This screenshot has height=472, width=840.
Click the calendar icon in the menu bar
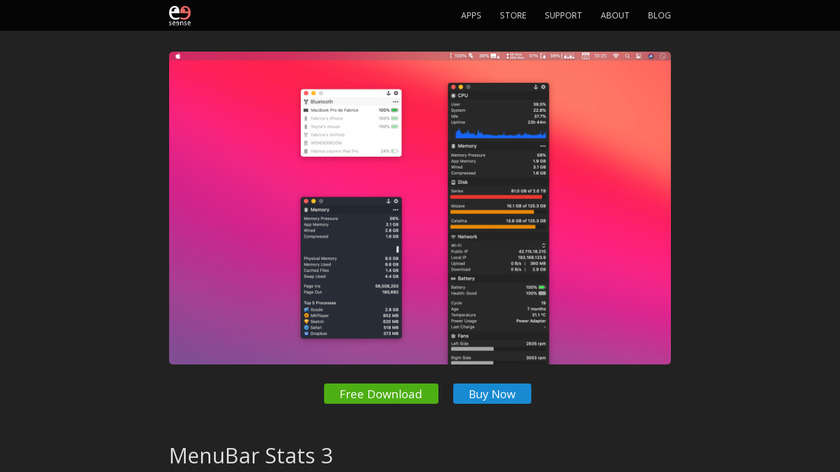[586, 56]
